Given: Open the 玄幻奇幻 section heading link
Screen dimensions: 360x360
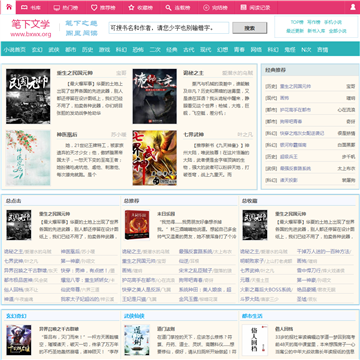Looking at the screenshot, I should tap(16, 316).
